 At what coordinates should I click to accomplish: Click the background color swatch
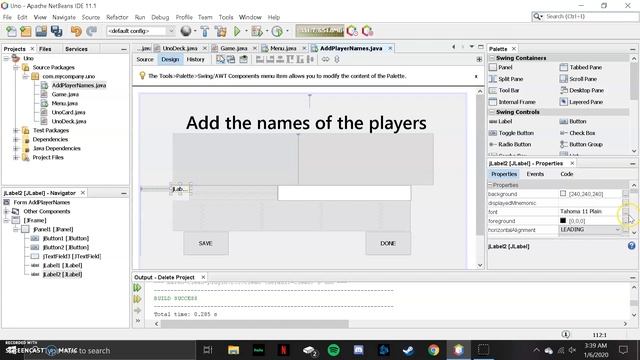pyautogui.click(x=563, y=194)
